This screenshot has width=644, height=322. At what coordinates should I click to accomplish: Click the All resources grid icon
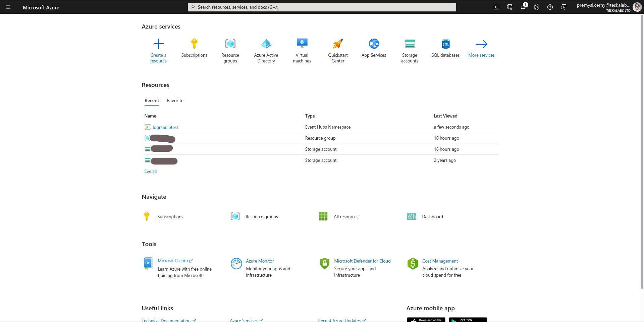(x=323, y=217)
